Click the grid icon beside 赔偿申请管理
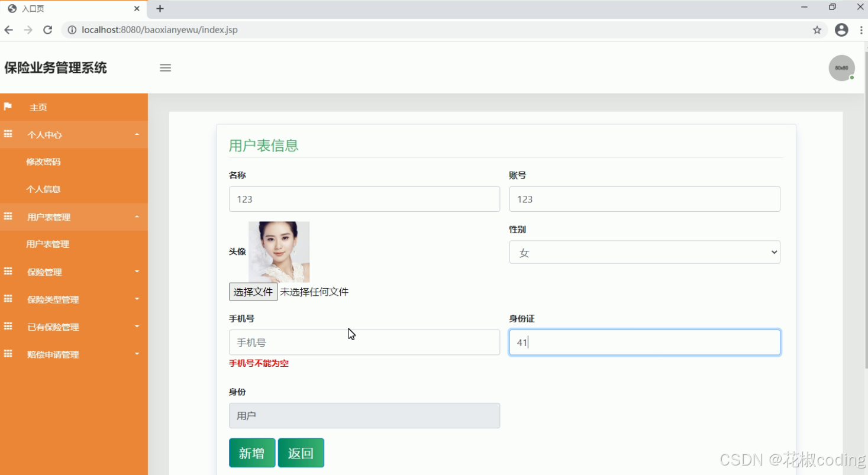This screenshot has width=868, height=475. 8,354
